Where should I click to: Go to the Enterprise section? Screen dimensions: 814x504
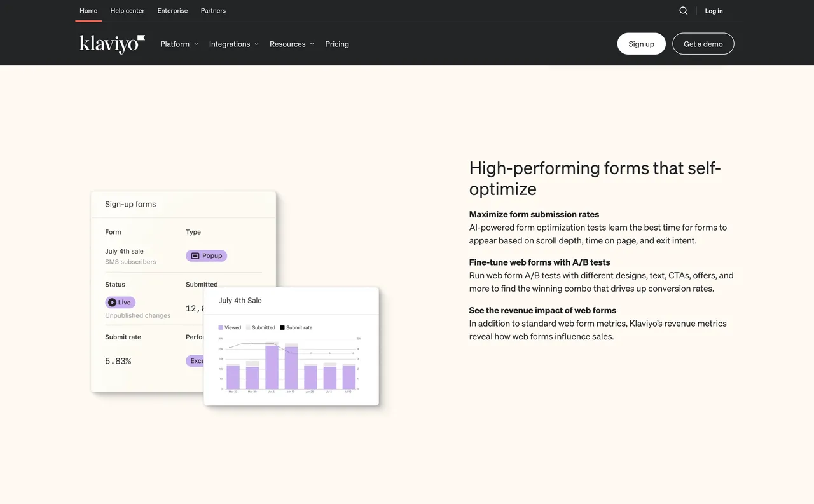tap(172, 10)
